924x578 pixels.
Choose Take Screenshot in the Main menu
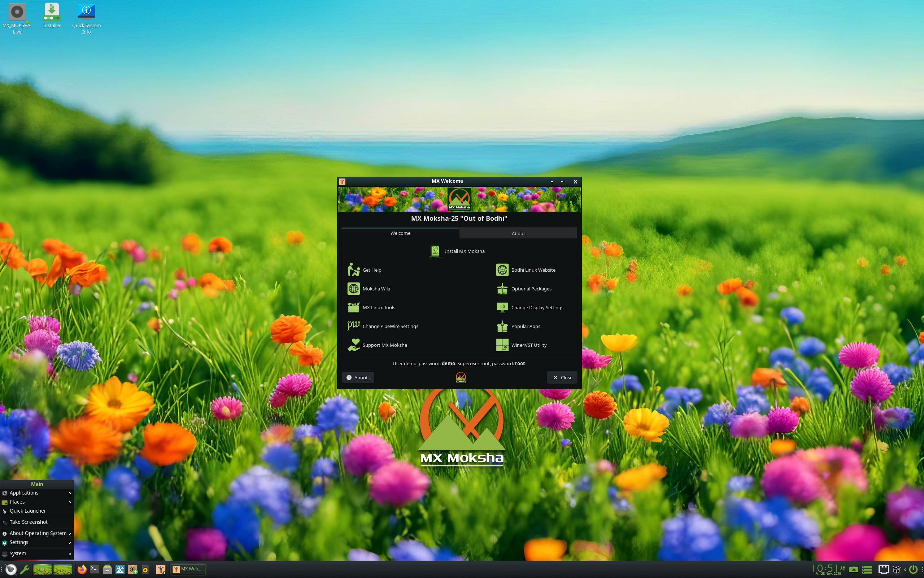37,522
